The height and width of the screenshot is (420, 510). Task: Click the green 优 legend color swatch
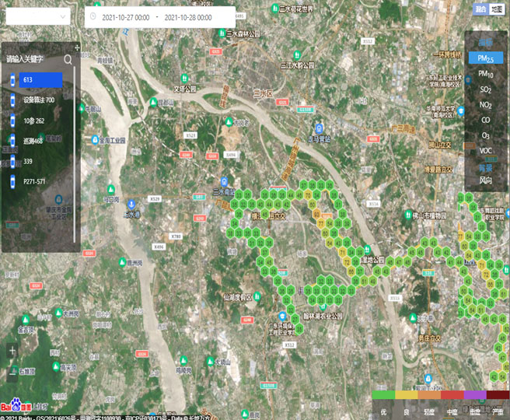coord(383,395)
